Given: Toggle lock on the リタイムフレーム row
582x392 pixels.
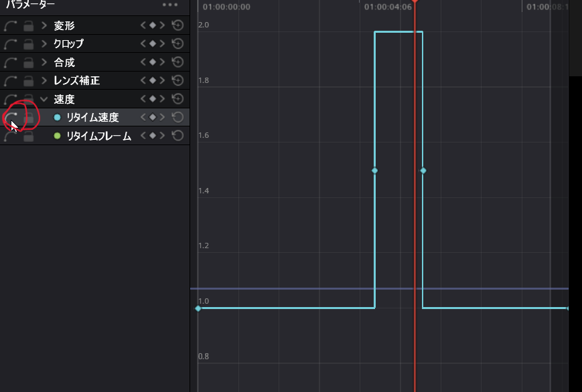Looking at the screenshot, I should [28, 136].
